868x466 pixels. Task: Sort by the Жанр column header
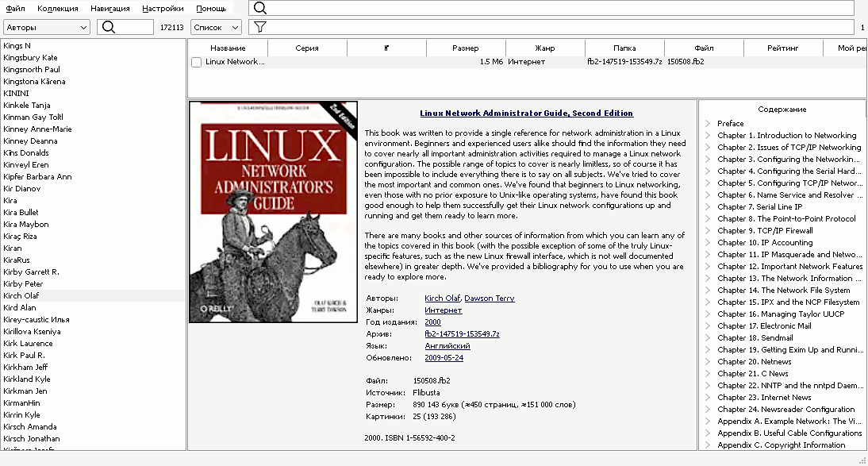pyautogui.click(x=545, y=48)
